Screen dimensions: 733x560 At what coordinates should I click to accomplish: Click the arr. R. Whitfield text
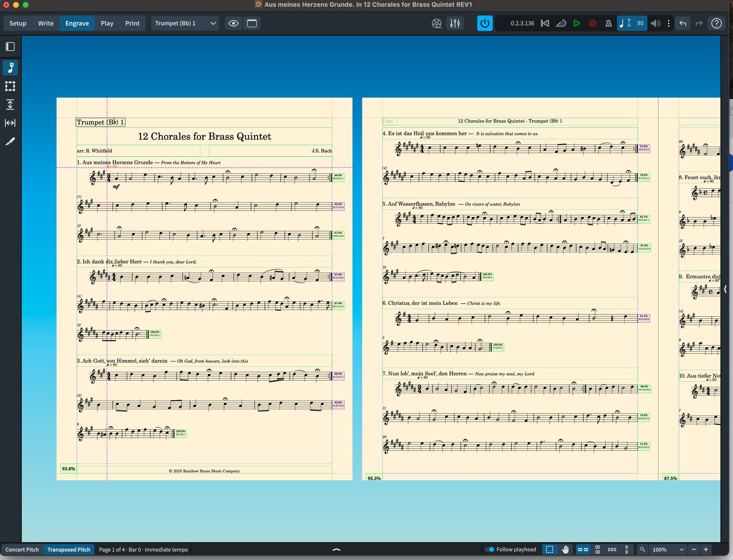point(94,151)
